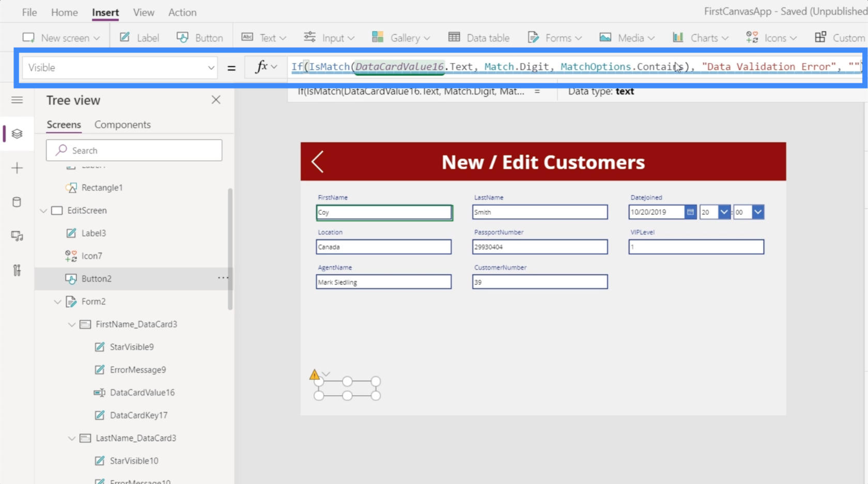Expand the New screen dropdown arrow
This screenshot has height=484, width=868.
pyautogui.click(x=97, y=38)
